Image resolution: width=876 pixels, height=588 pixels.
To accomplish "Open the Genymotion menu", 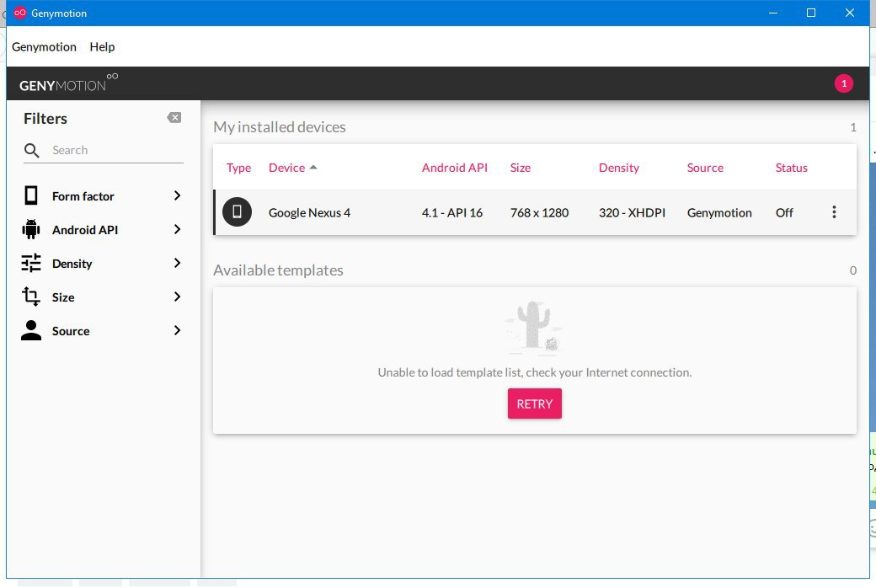I will pyautogui.click(x=44, y=47).
